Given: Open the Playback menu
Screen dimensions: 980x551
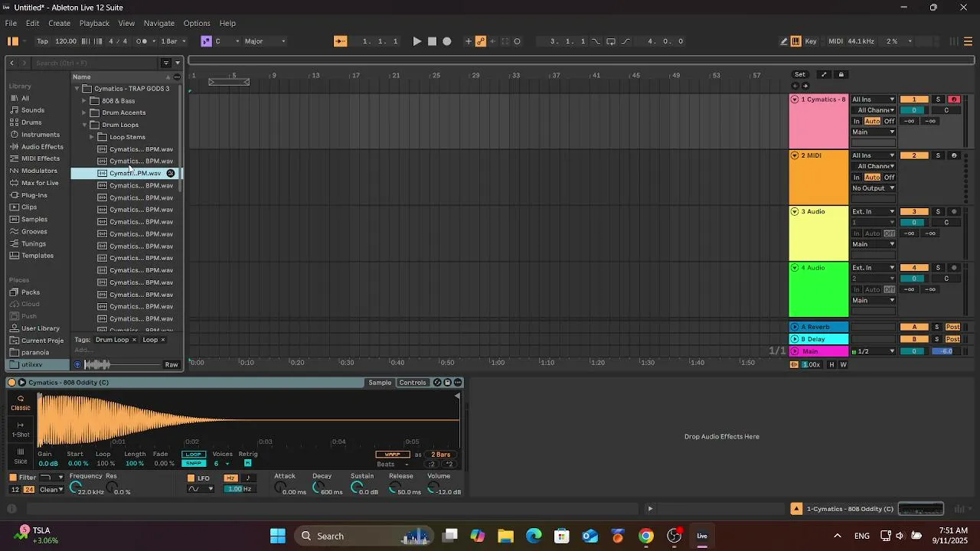Looking at the screenshot, I should point(94,23).
